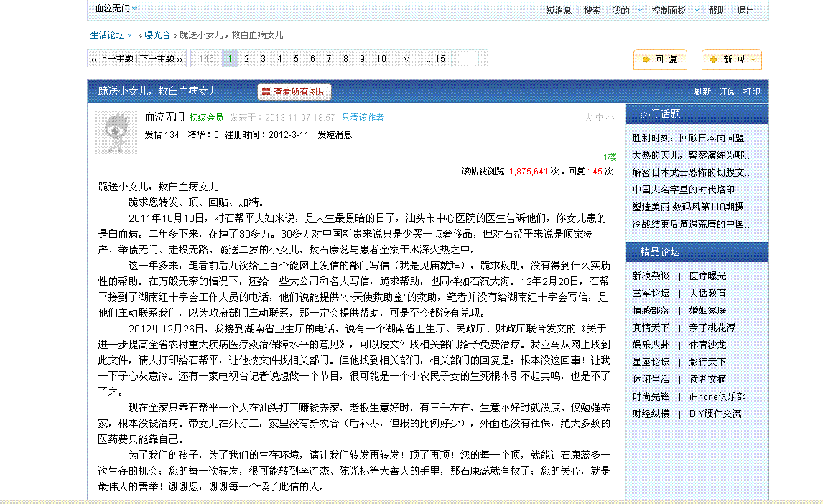Visit the 情感部落 forum

[x=651, y=310]
